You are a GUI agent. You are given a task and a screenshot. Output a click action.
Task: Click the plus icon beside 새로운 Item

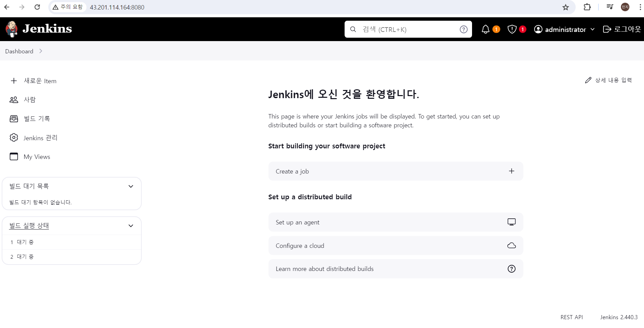coord(14,81)
